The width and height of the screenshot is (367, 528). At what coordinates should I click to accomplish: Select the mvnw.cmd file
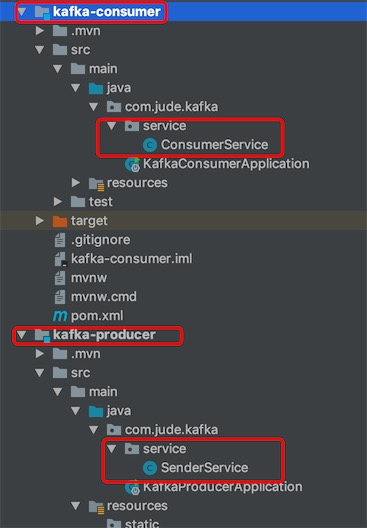coord(104,297)
